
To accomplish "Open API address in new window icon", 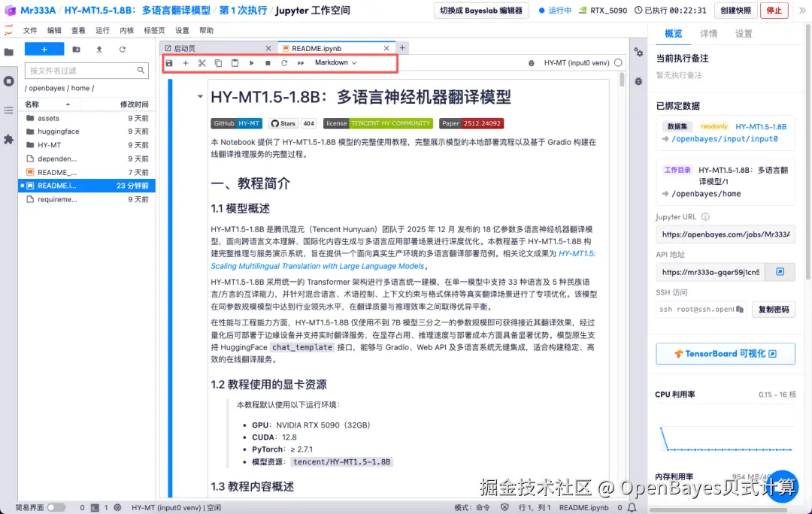I will tap(780, 272).
